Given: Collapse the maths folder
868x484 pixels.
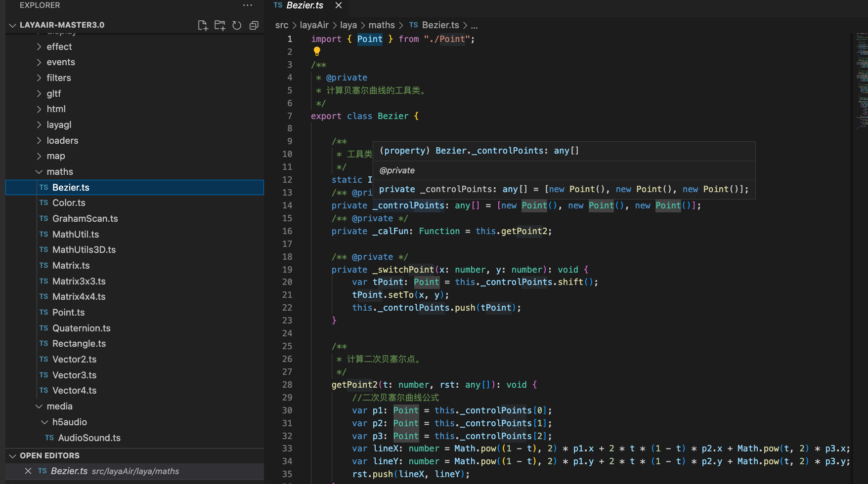Looking at the screenshot, I should pyautogui.click(x=59, y=172).
